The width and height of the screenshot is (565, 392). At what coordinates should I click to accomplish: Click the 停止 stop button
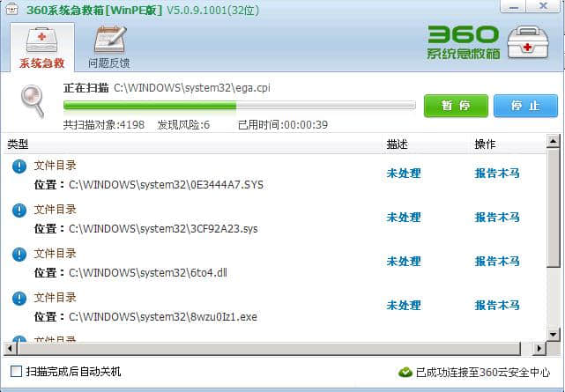525,106
